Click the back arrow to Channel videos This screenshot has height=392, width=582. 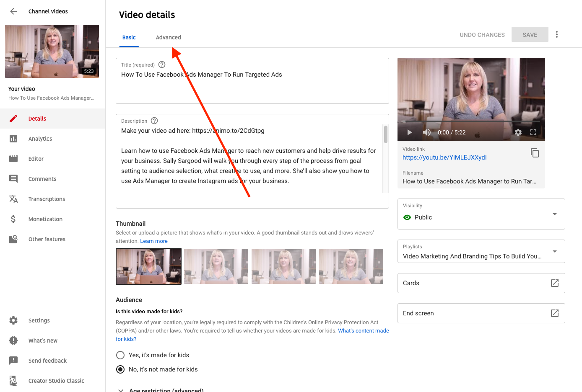(x=13, y=11)
